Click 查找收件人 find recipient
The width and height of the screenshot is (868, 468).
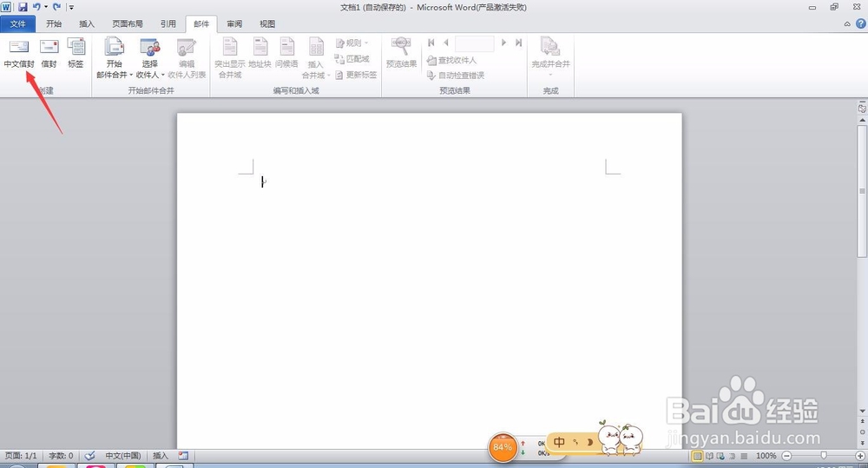click(451, 60)
